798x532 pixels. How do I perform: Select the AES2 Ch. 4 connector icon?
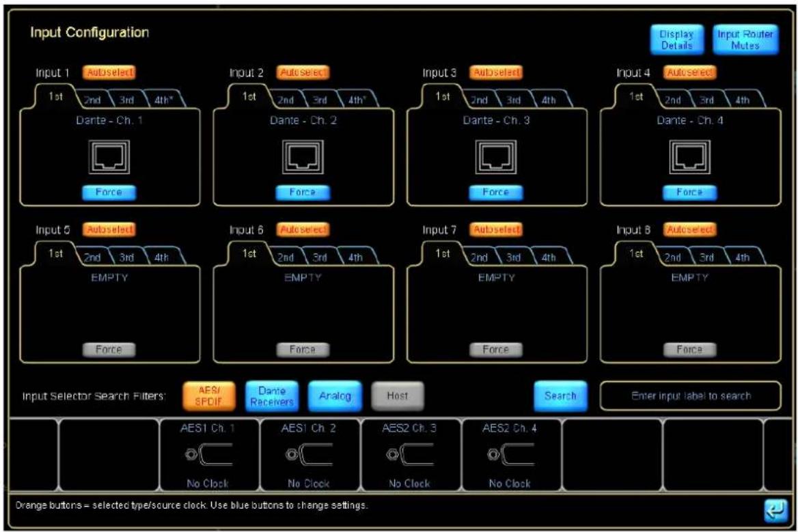tap(511, 454)
